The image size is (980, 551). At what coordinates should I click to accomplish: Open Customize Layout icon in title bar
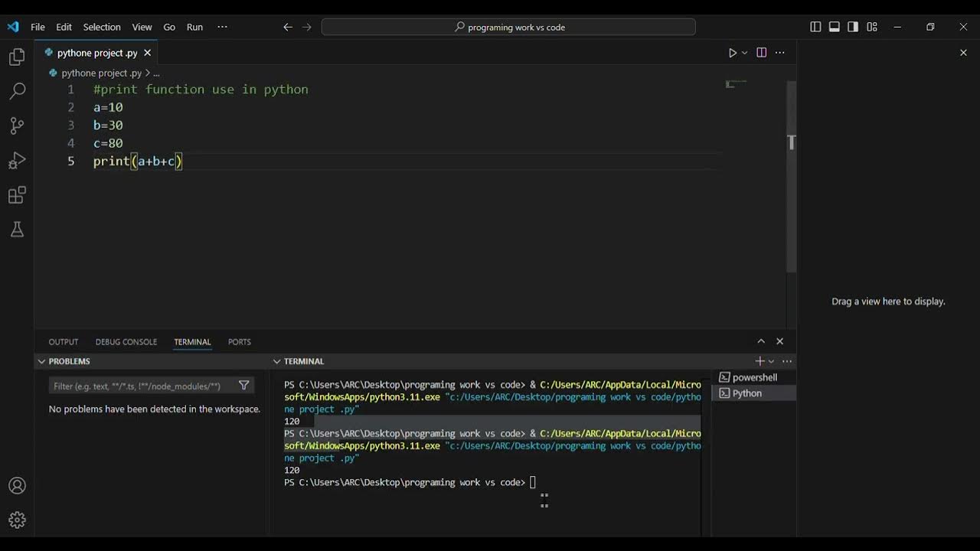[x=872, y=27]
